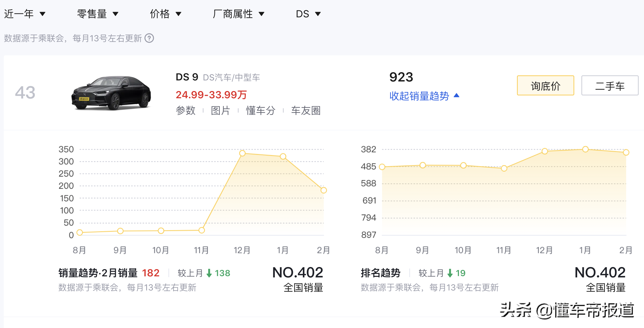
Task: Open the DS 9 car thumbnail
Action: coord(111,93)
